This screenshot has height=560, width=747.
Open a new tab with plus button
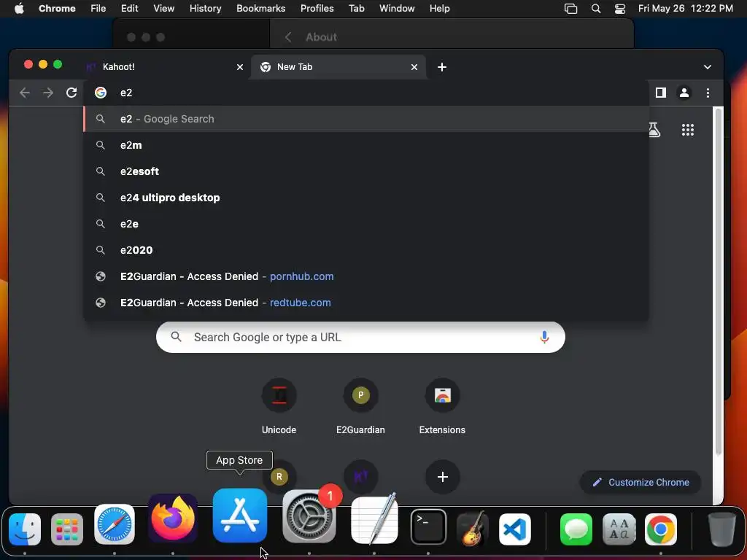[442, 67]
